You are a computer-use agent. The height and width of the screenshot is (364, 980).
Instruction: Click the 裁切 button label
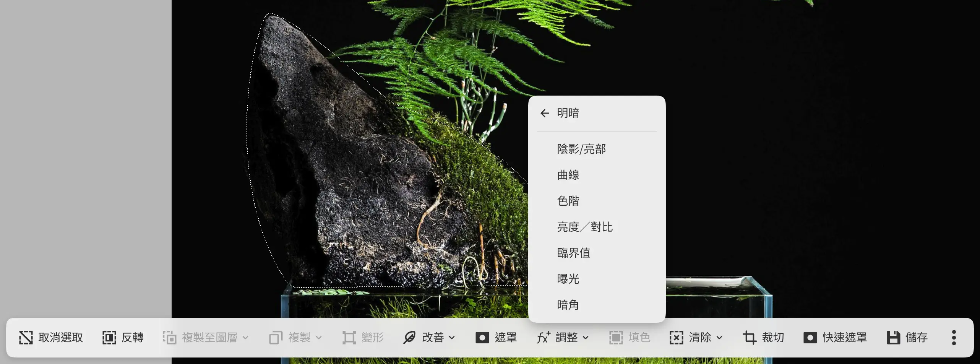tap(773, 338)
